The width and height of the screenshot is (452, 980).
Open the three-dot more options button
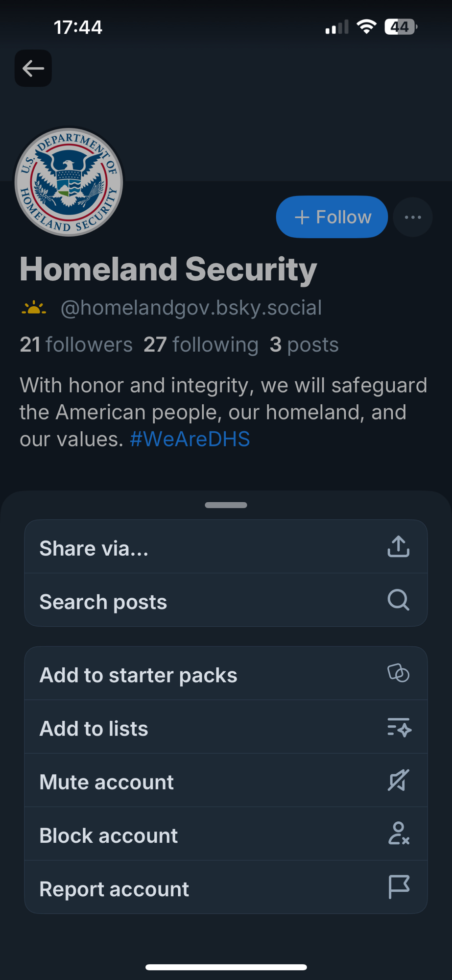tap(413, 217)
